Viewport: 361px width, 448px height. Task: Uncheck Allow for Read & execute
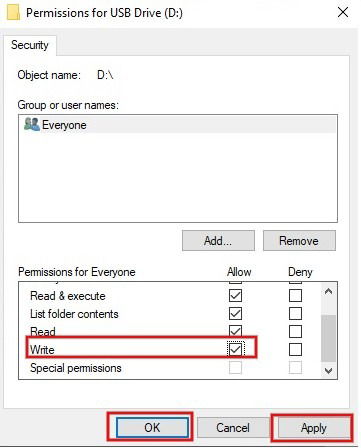tap(235, 295)
